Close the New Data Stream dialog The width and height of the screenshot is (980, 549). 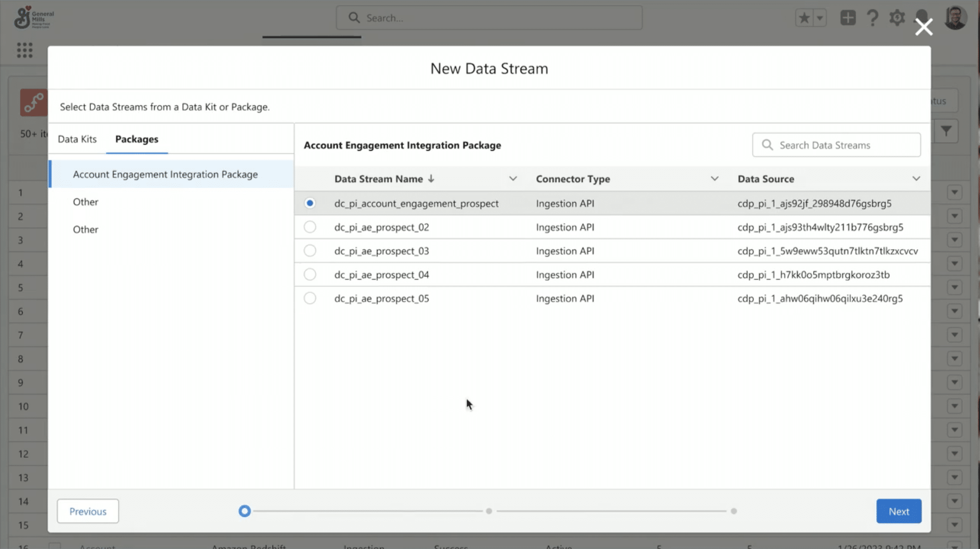pyautogui.click(x=923, y=27)
